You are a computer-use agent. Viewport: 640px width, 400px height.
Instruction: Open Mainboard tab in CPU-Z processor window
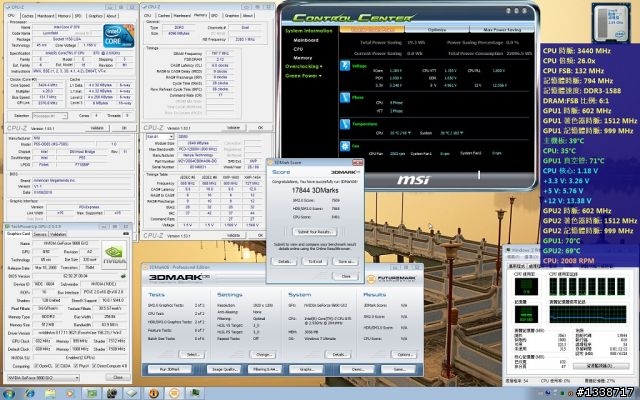coord(45,16)
